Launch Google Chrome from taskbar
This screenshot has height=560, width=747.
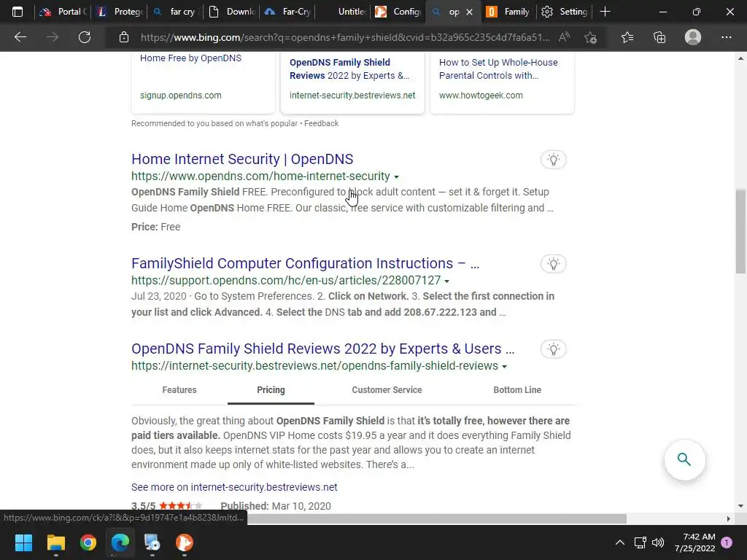click(88, 542)
